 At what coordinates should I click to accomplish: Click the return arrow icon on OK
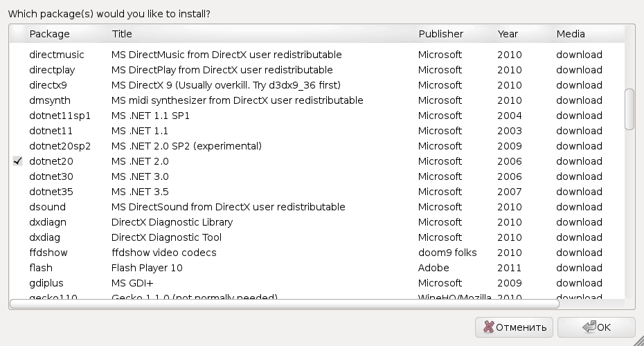pos(589,327)
